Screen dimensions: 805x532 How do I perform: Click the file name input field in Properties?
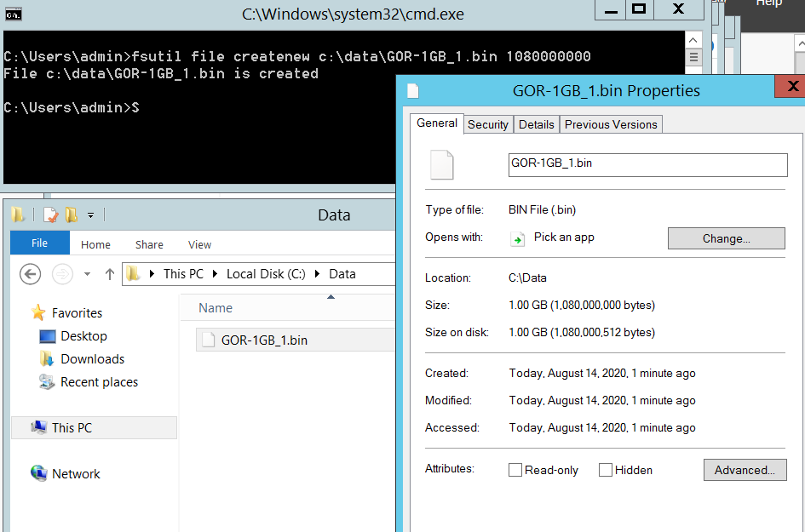click(x=648, y=164)
